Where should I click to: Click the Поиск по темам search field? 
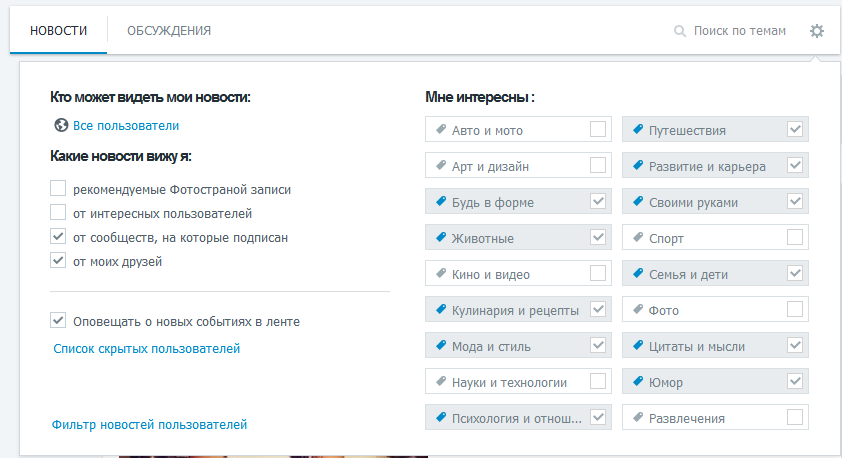(x=739, y=31)
